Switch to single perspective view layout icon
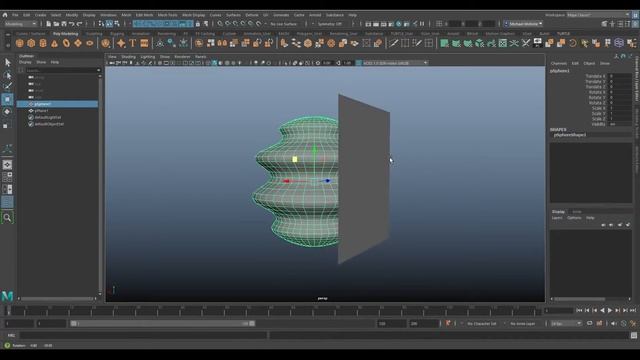This screenshot has height=360, width=640. pyautogui.click(x=7, y=164)
